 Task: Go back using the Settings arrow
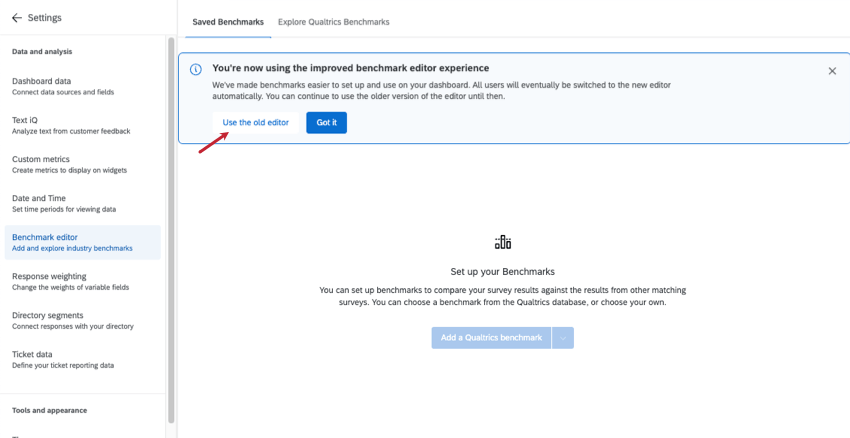[17, 18]
